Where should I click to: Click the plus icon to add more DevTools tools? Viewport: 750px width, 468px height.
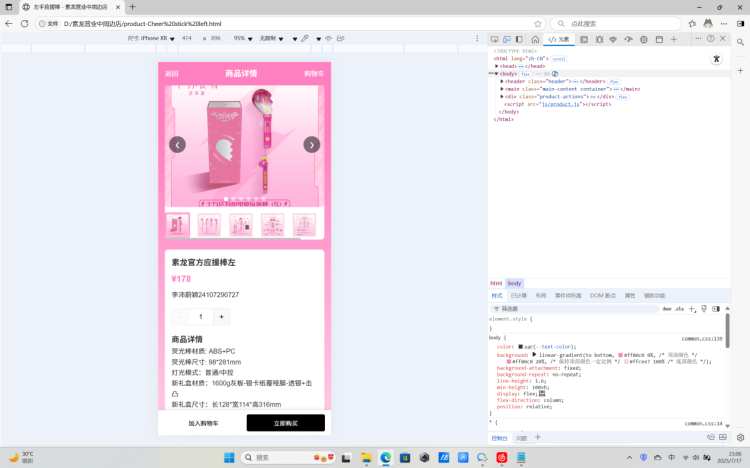(x=673, y=39)
